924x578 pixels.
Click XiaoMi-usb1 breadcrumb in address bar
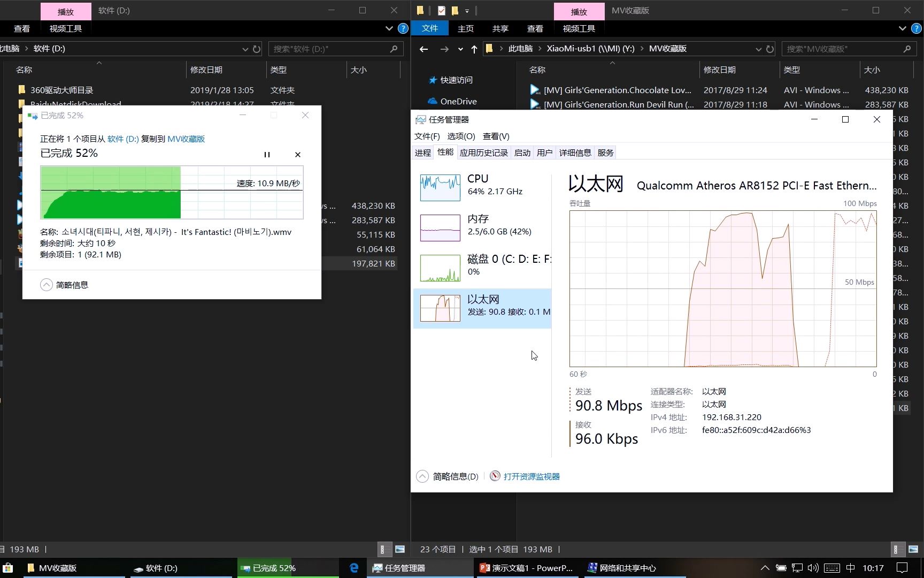click(x=591, y=49)
